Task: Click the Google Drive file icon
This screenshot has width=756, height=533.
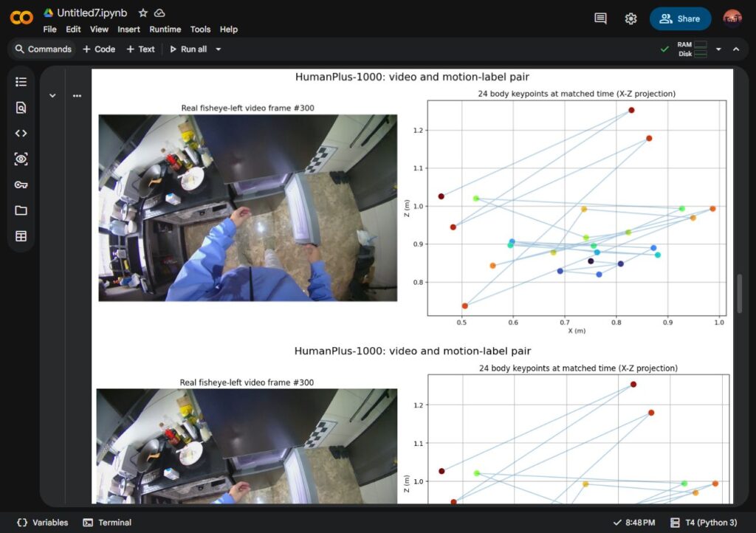Action: click(x=48, y=13)
